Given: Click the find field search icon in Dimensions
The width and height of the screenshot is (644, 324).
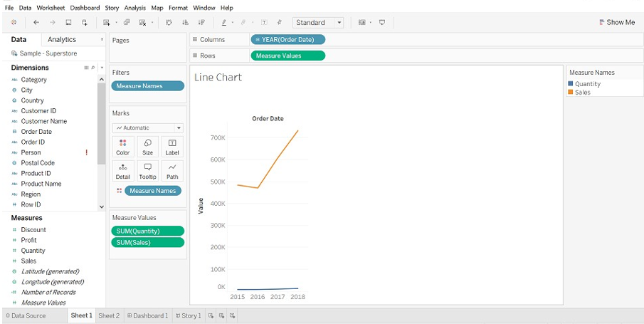Looking at the screenshot, I should [x=93, y=68].
